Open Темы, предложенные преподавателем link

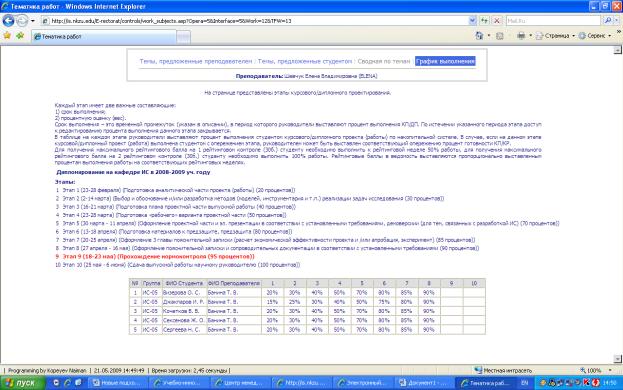click(196, 61)
